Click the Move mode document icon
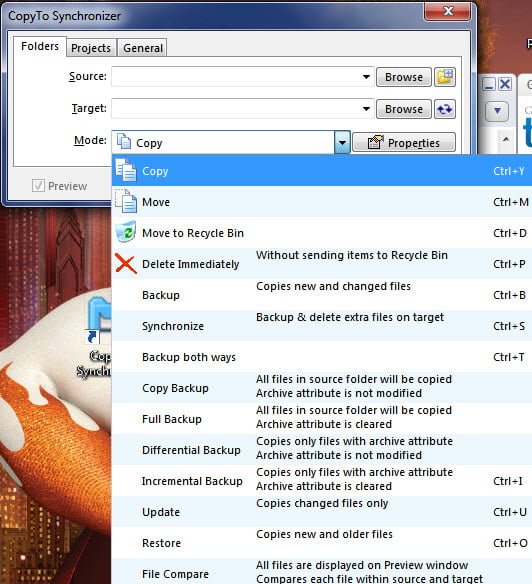This screenshot has width=532, height=584. (x=126, y=201)
